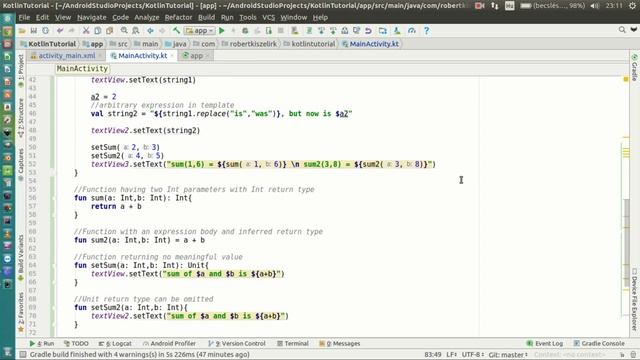
Task: Open the Project Structure toolbar icon
Action: (x=382, y=31)
